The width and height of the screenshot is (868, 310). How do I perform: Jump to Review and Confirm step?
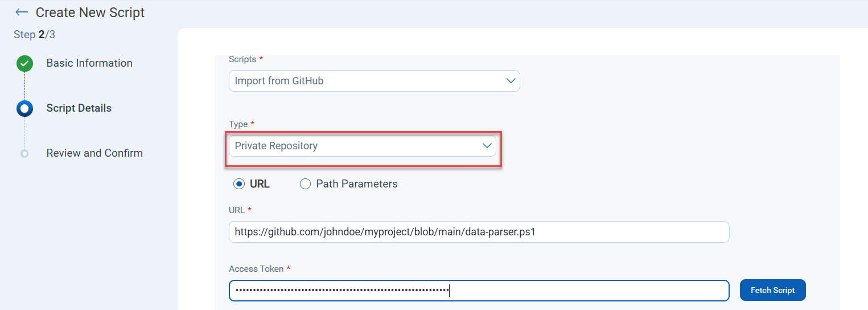point(94,153)
